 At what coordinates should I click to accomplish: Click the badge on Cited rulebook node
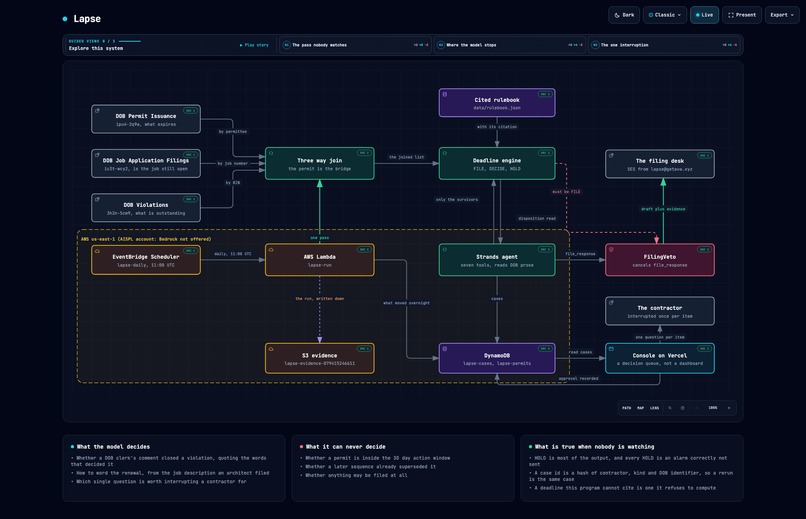coord(545,94)
